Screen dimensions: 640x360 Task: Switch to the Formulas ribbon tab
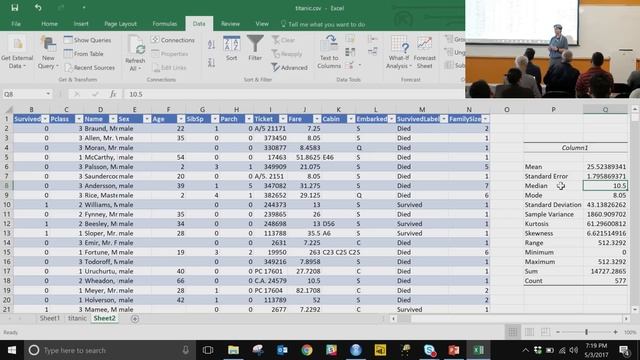[x=164, y=24]
